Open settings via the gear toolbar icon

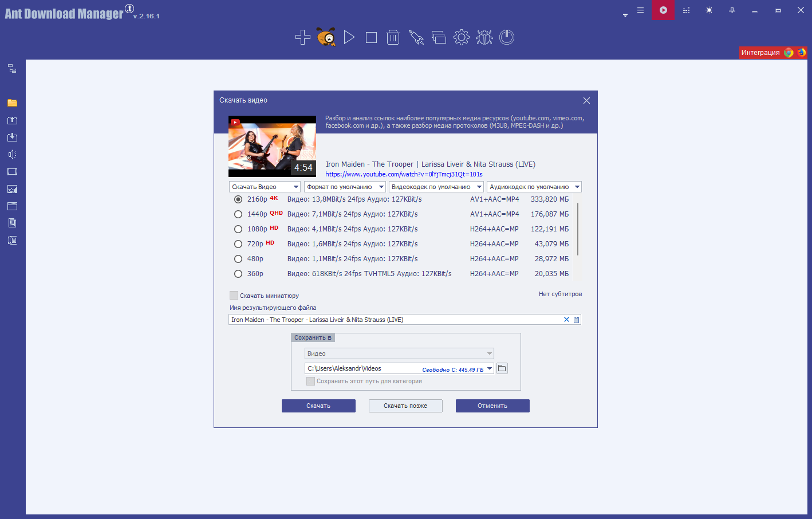(x=462, y=37)
